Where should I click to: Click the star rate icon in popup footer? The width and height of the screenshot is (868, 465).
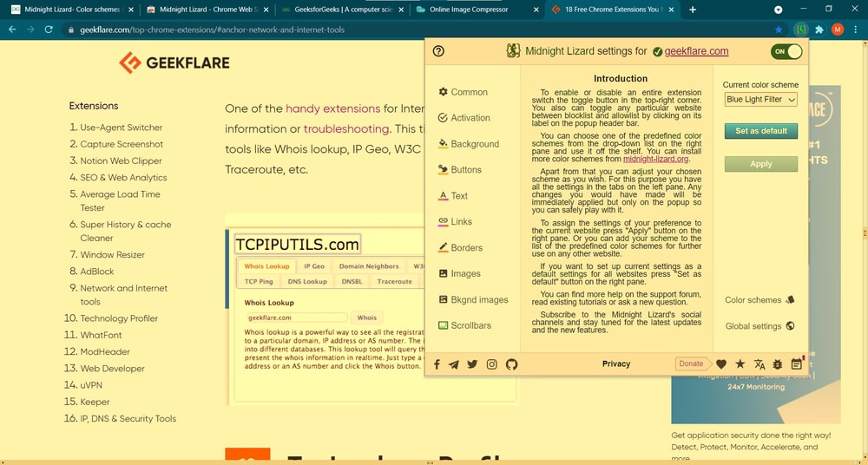pos(740,363)
